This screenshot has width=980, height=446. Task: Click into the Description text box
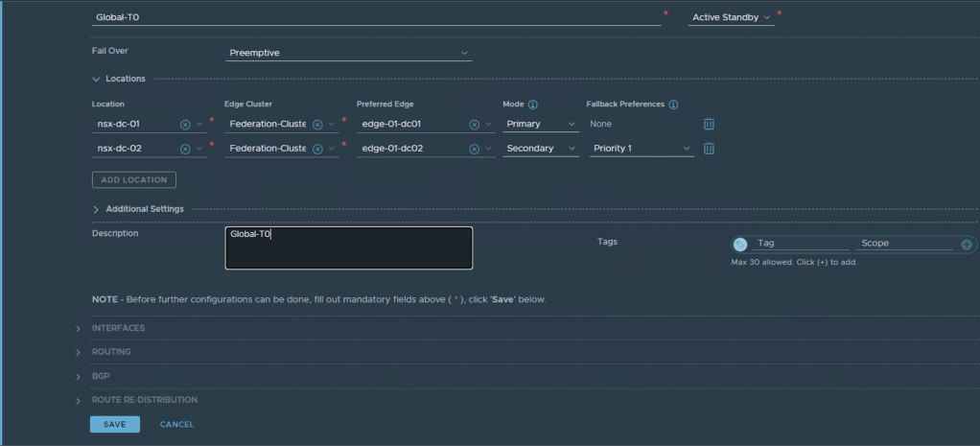click(x=349, y=248)
